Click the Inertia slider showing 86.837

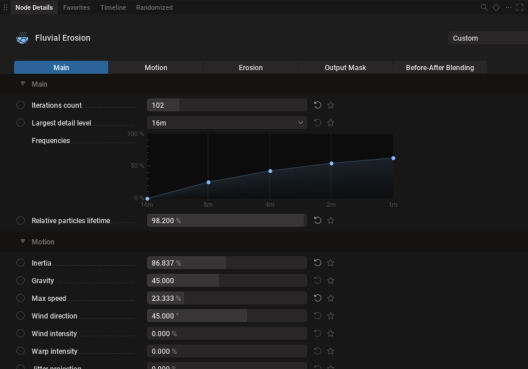point(227,263)
